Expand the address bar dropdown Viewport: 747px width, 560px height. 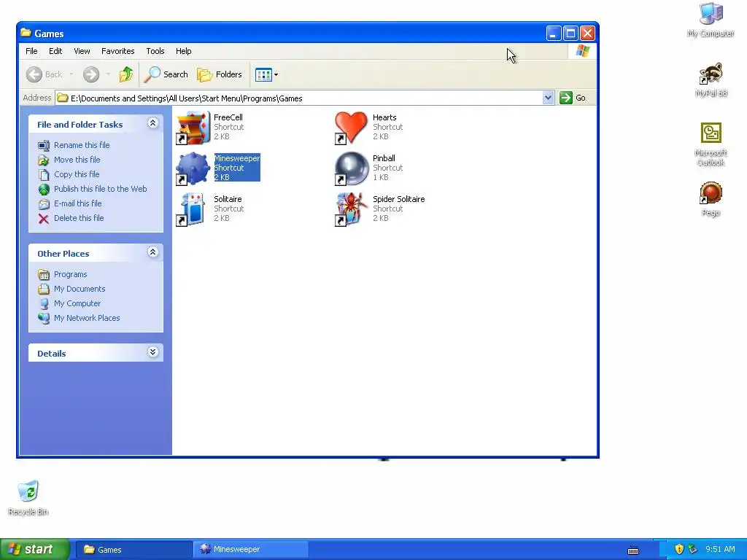pos(548,98)
